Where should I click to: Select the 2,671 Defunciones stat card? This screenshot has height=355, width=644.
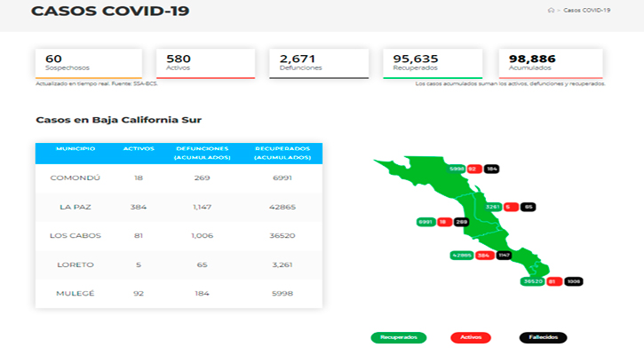pyautogui.click(x=319, y=64)
